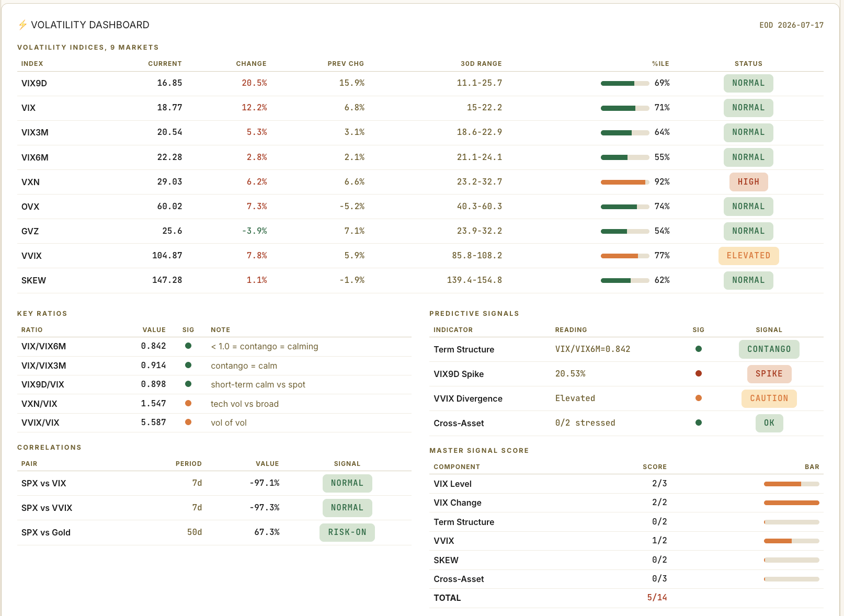Click VIX/VIX6M ratio value 0.842
The image size is (844, 616).
(153, 346)
